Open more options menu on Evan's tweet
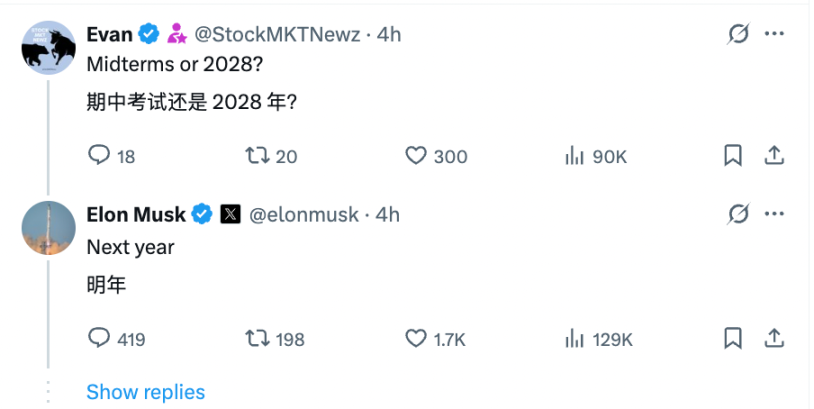Image resolution: width=814 pixels, height=409 pixels. pyautogui.click(x=774, y=34)
